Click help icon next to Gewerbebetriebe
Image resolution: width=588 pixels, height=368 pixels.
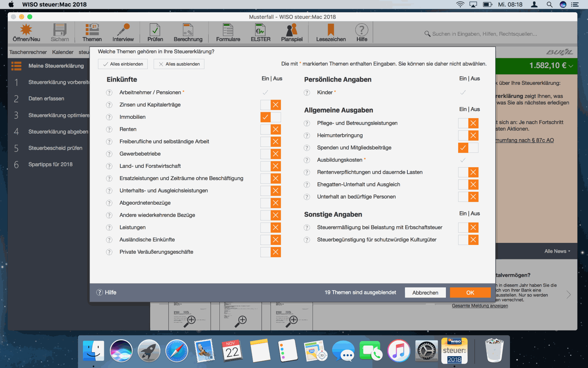109,154
